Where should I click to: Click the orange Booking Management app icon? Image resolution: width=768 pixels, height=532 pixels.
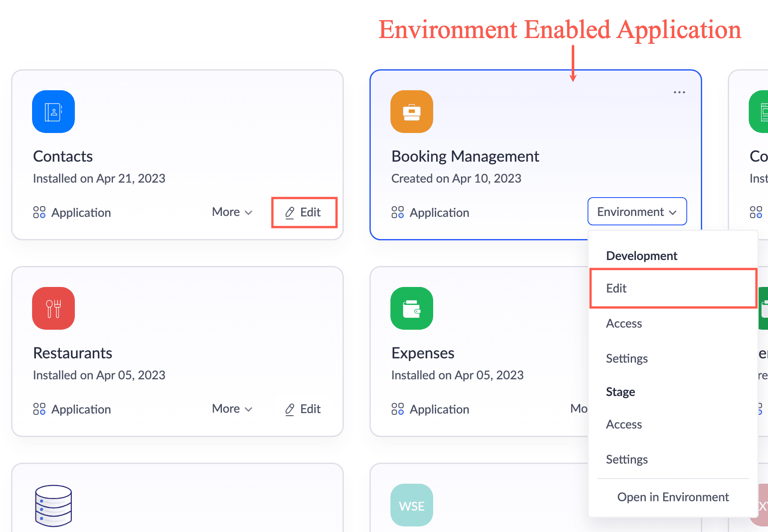pos(411,112)
